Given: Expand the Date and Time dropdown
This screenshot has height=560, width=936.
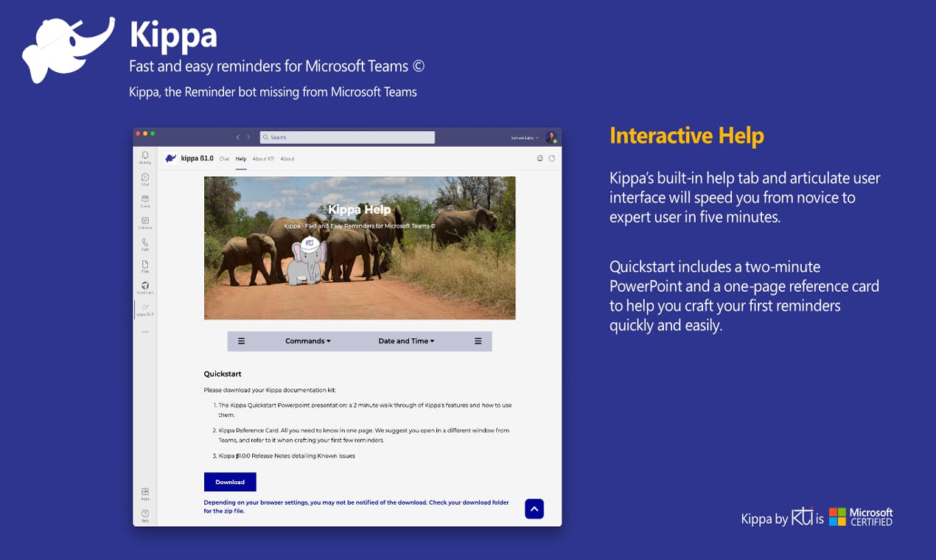Looking at the screenshot, I should pos(406,341).
